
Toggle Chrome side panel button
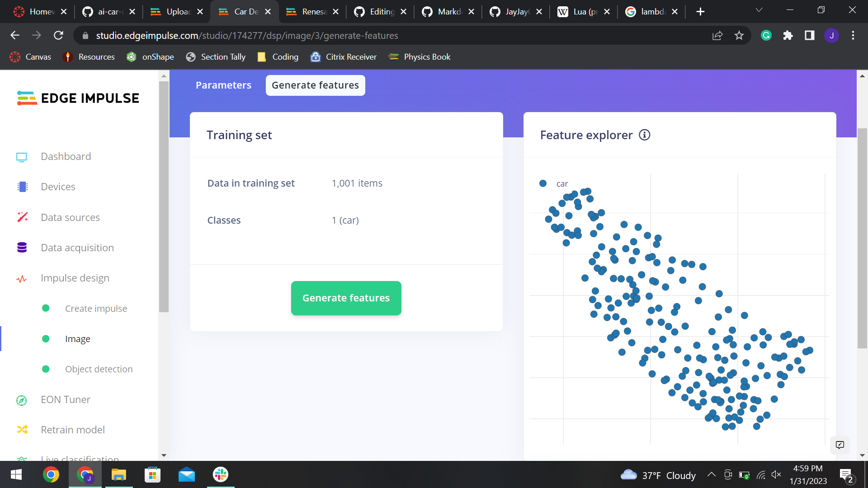pyautogui.click(x=809, y=36)
